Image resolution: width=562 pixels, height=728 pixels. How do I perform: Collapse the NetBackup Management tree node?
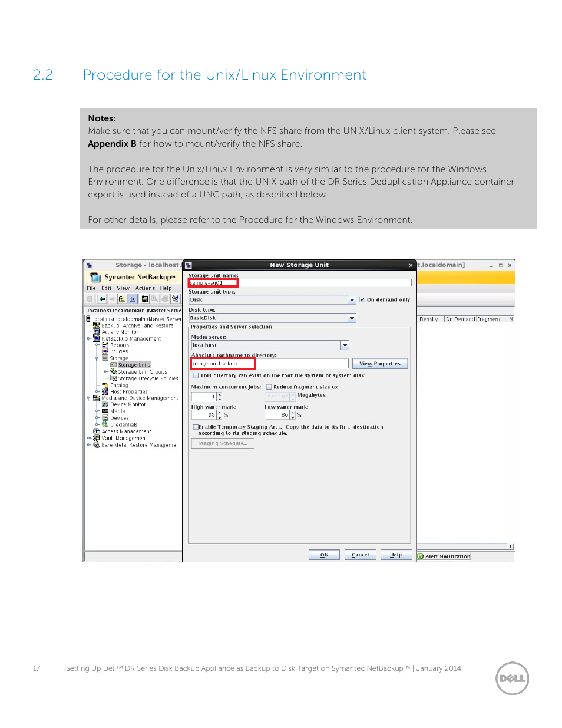click(x=88, y=339)
